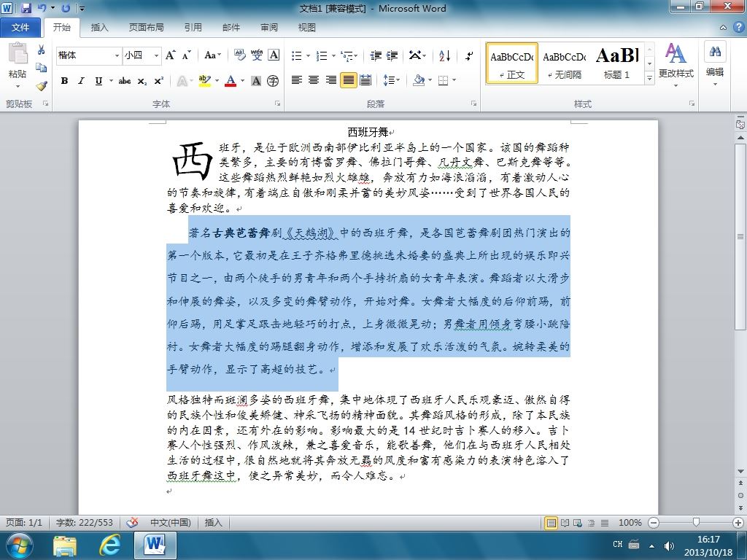Apply distributed alignment
Viewport: 747px width, 560px height.
(365, 80)
